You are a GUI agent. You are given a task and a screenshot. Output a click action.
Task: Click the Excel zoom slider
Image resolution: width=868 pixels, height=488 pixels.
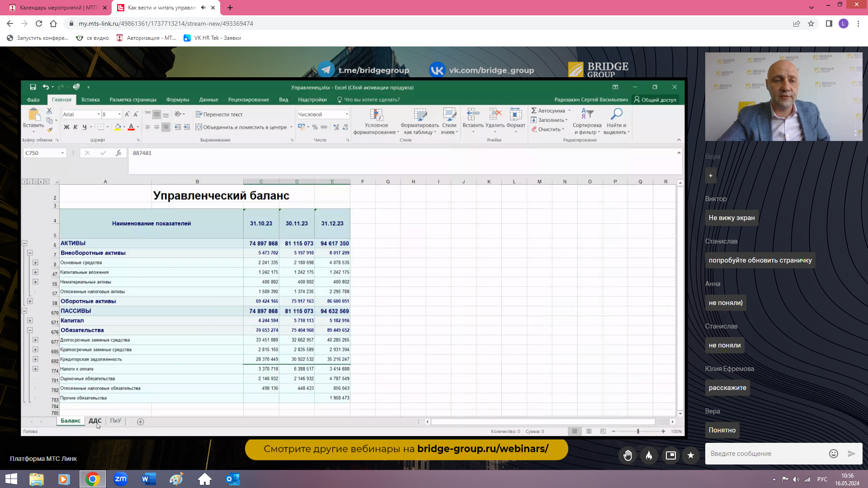tap(638, 432)
